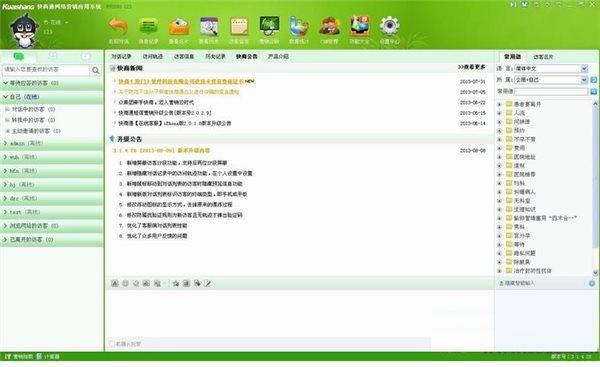The height and width of the screenshot is (367, 600).
Task: Select the 常用语 tab on right panel
Action: click(x=512, y=57)
